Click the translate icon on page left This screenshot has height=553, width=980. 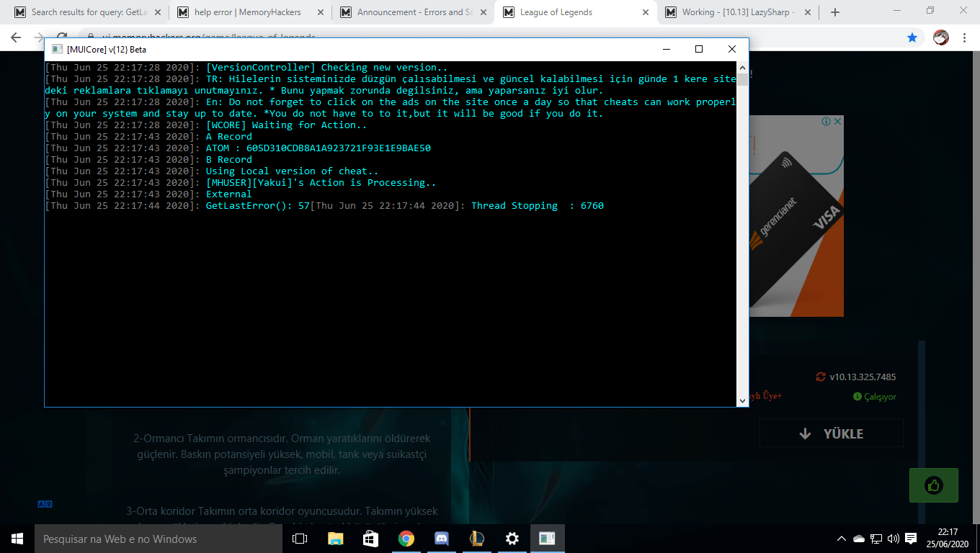pos(45,504)
